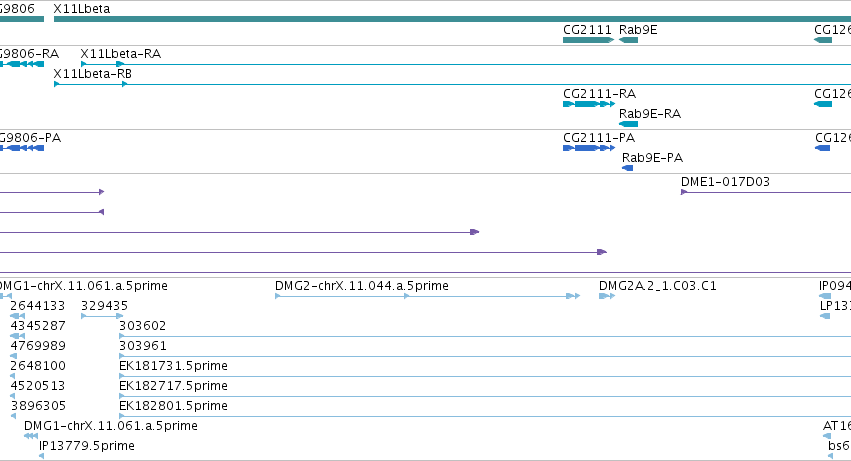Screen dimensions: 851x461
Task: Click the EK182801.5prime EST label
Action: (x=173, y=406)
